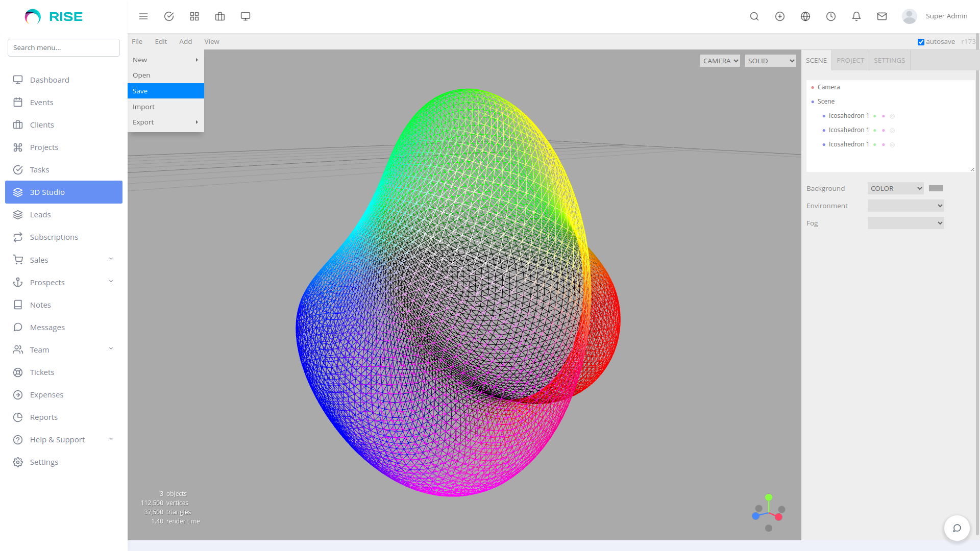Open the Edit menu
Viewport: 980px width, 551px height.
coord(161,41)
